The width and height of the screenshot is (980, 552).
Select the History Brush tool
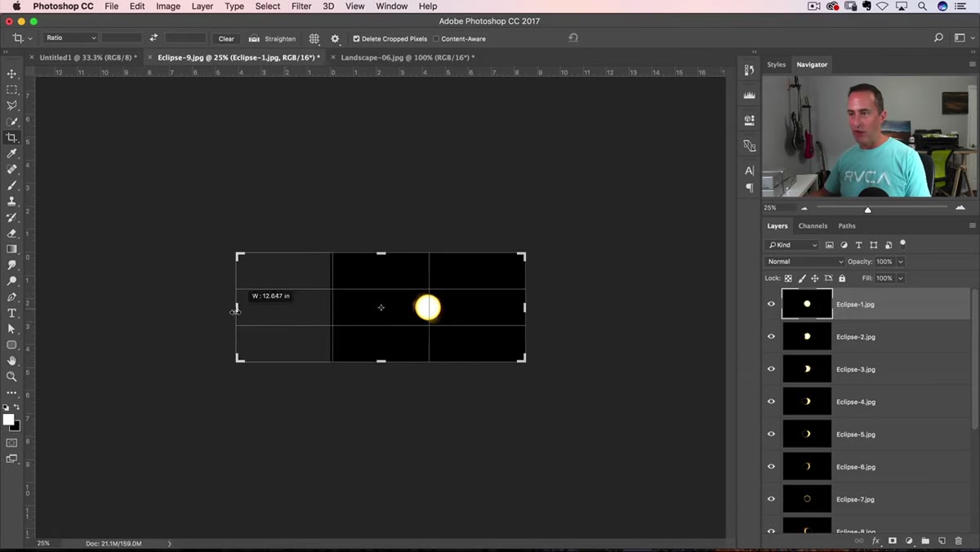tap(11, 217)
